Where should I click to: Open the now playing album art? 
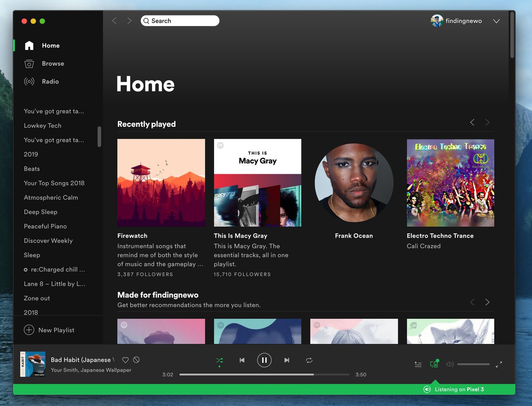[33, 364]
